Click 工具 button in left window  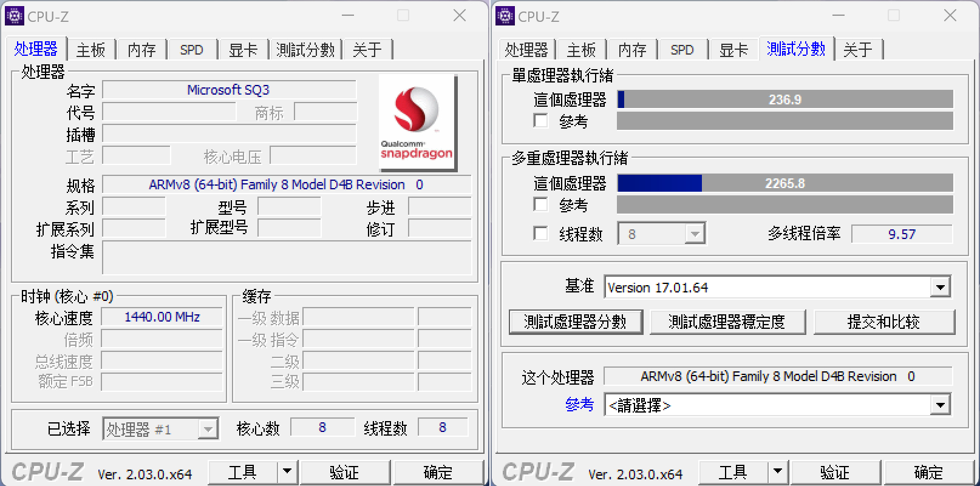click(x=243, y=471)
